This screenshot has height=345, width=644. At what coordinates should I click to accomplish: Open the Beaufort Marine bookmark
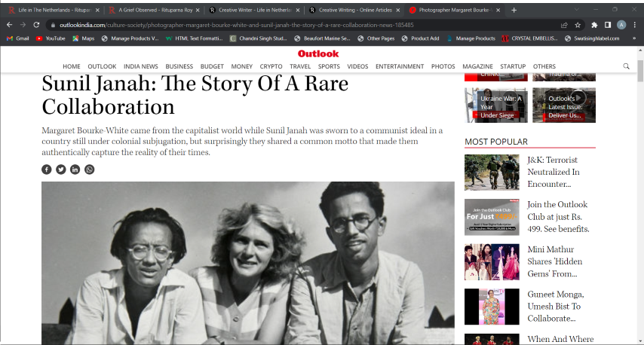[x=323, y=38]
